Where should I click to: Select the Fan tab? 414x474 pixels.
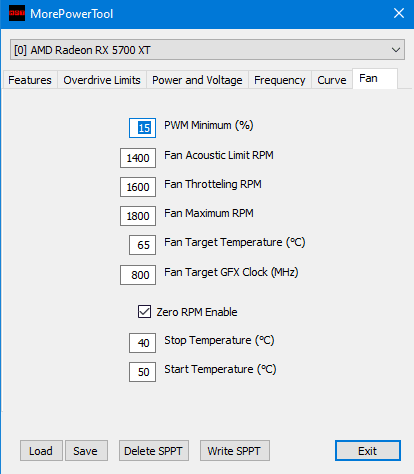point(375,79)
